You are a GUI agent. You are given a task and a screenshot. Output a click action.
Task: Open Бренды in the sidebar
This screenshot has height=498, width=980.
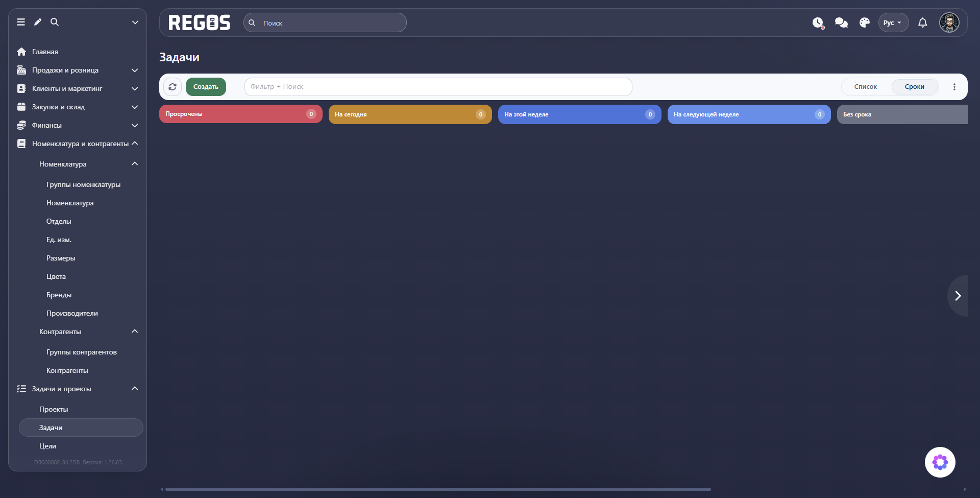pyautogui.click(x=59, y=295)
